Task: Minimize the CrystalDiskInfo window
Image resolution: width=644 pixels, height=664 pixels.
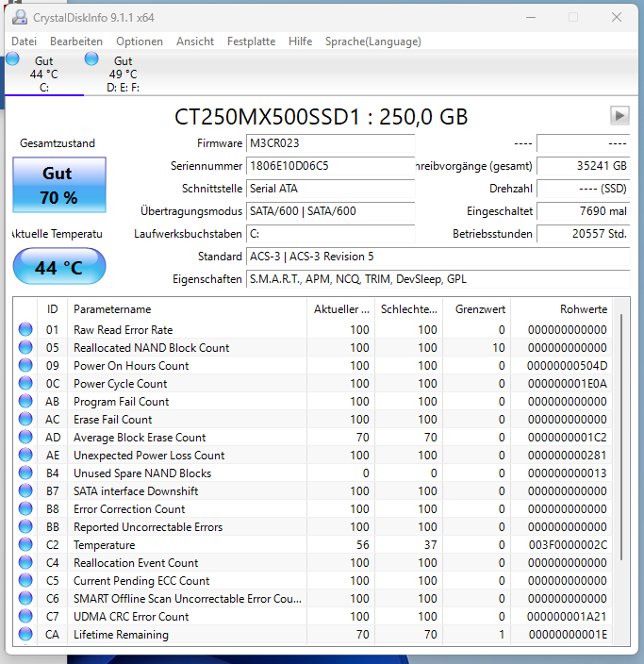Action: 531,17
